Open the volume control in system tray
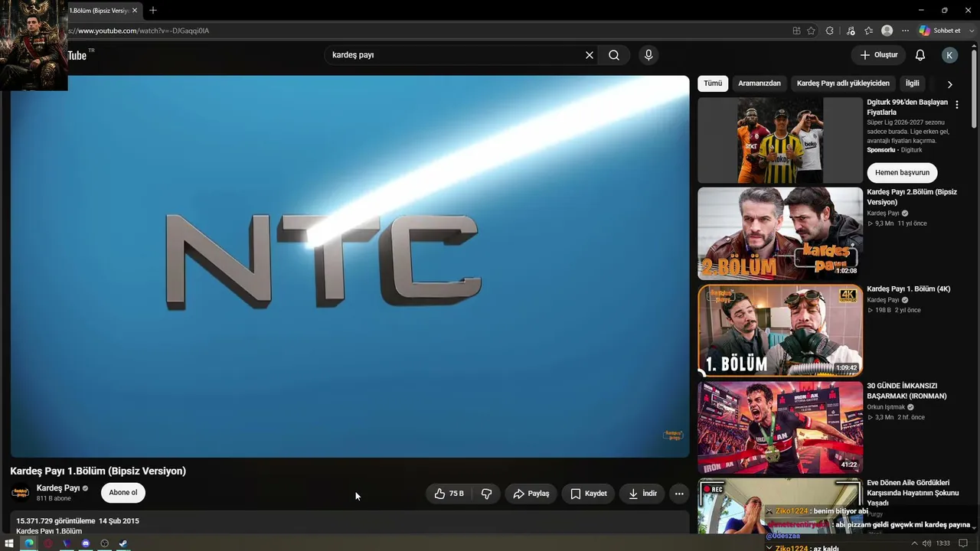The width and height of the screenshot is (980, 551). [926, 543]
